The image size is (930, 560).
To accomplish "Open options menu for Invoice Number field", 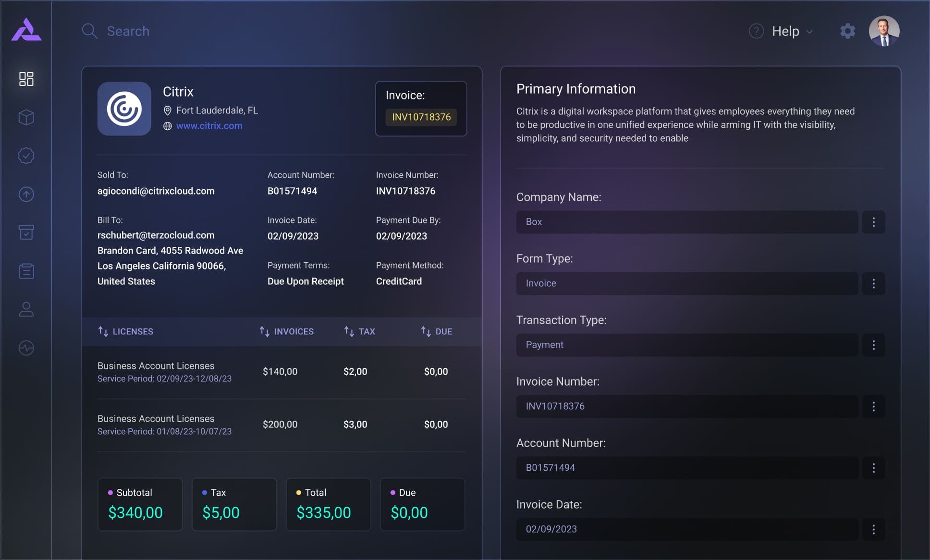I will pyautogui.click(x=873, y=406).
